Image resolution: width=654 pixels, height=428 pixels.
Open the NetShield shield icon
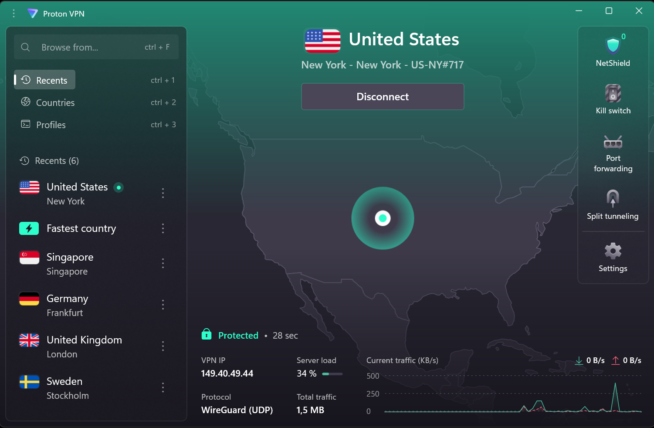tap(612, 45)
